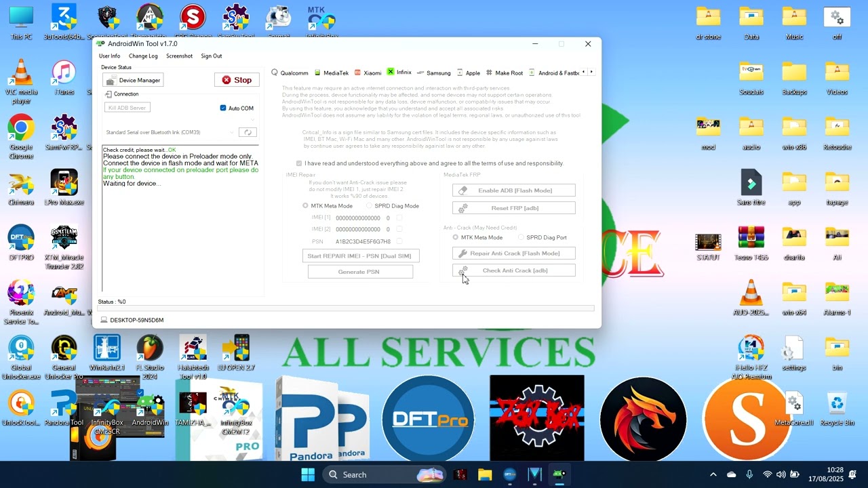The image size is (868, 488).
Task: Click the red Stop button
Action: pos(237,80)
